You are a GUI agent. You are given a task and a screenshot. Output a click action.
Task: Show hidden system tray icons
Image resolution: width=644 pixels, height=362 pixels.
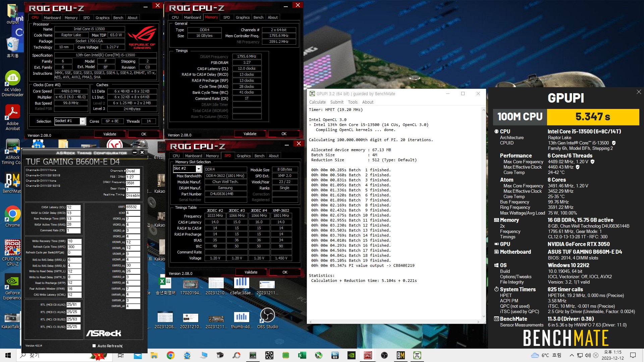pos(572,355)
